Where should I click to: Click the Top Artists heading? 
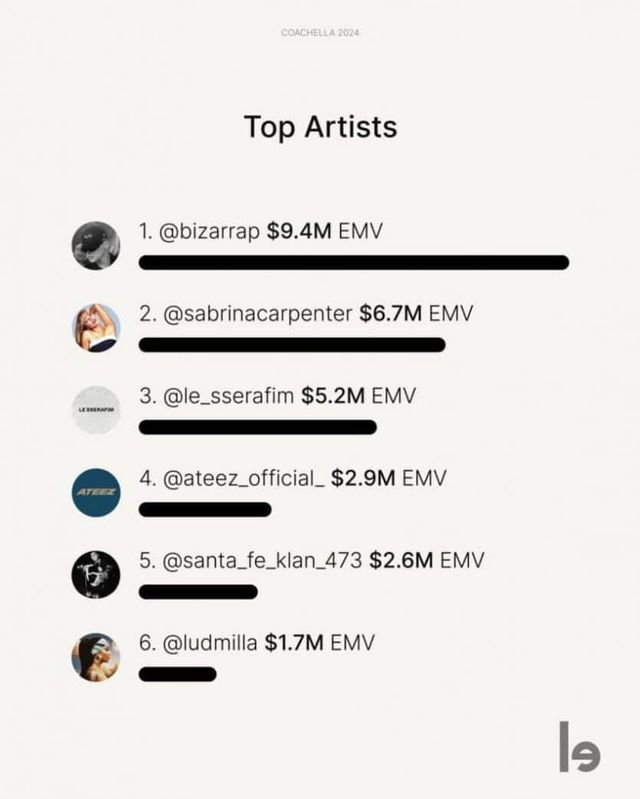[320, 127]
